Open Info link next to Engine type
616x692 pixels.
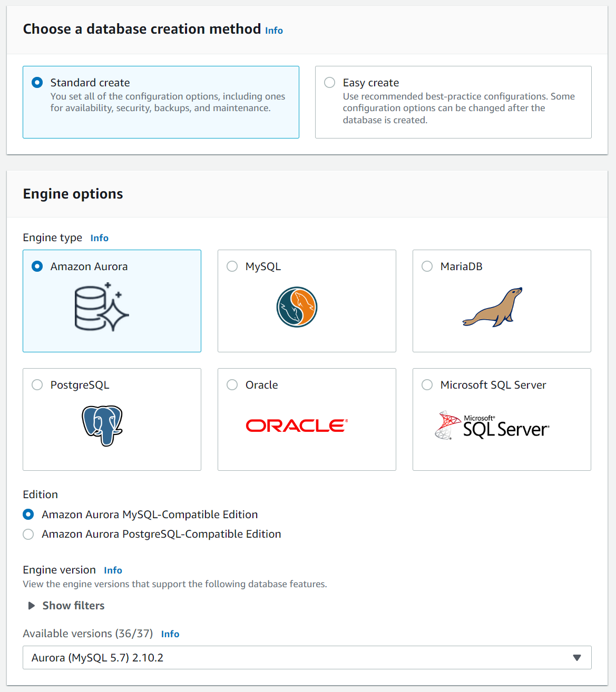pyautogui.click(x=99, y=238)
